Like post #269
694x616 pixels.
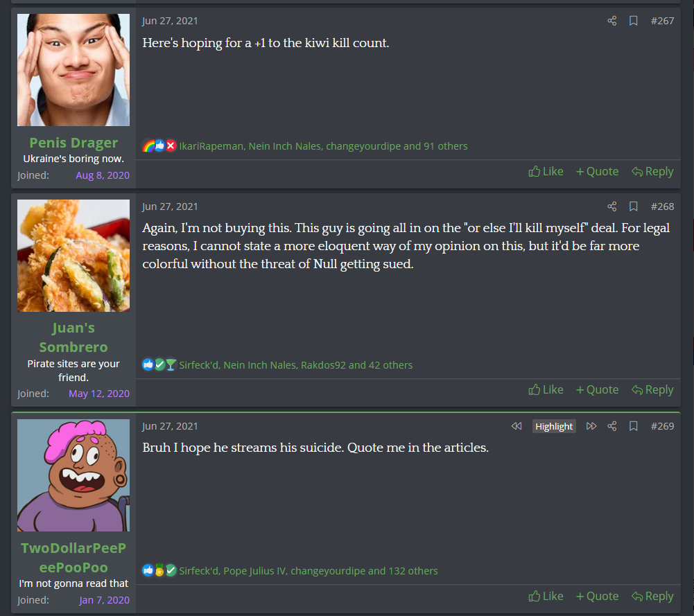[546, 597]
